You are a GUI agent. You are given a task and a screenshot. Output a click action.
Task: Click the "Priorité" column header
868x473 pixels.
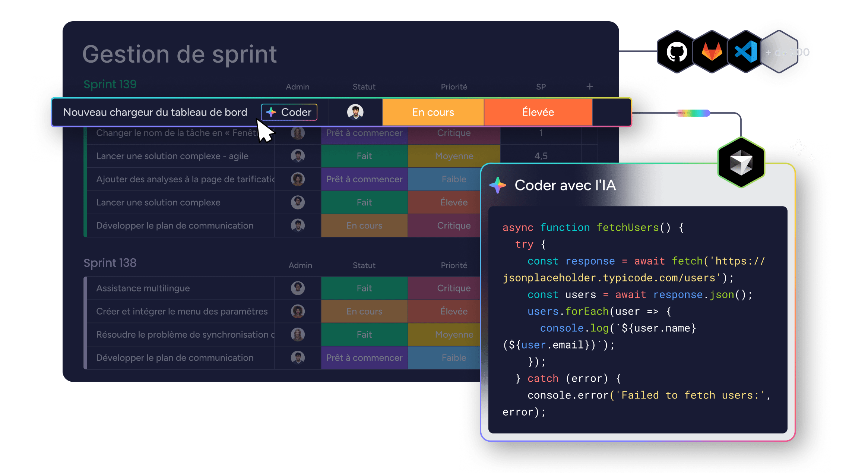point(454,86)
